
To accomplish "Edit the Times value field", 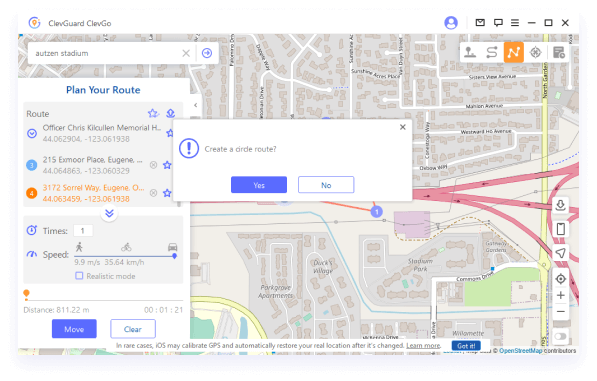I will (83, 231).
